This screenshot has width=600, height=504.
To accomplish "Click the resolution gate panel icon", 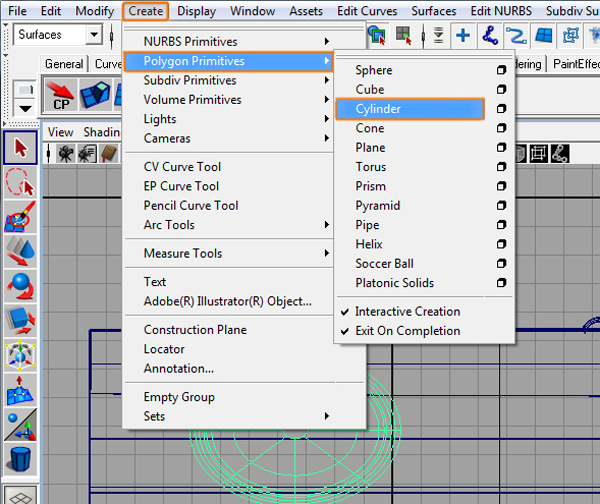I will point(539,154).
